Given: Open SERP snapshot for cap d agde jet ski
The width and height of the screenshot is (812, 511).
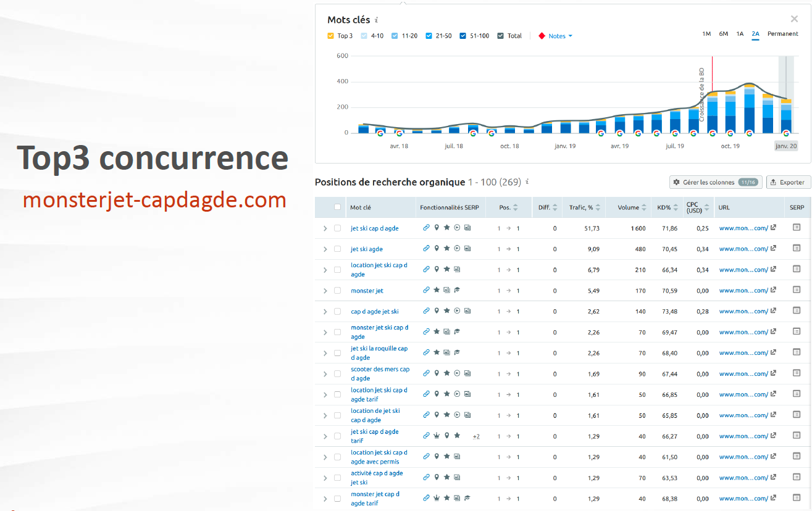Looking at the screenshot, I should click(797, 311).
